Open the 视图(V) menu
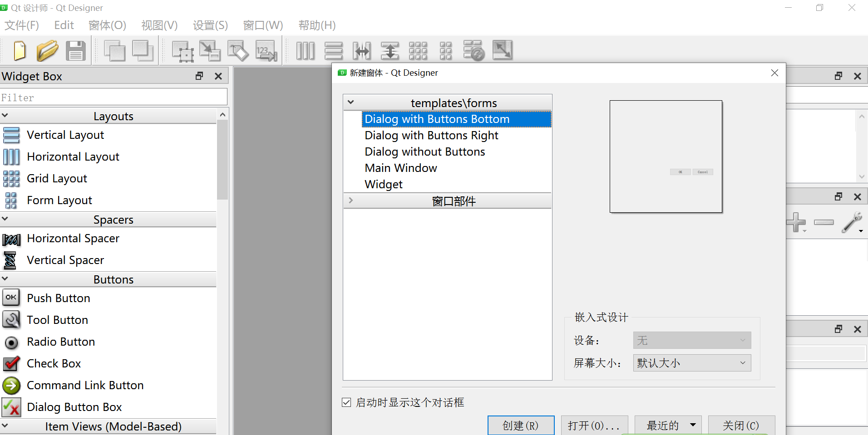The height and width of the screenshot is (435, 868). pos(159,25)
